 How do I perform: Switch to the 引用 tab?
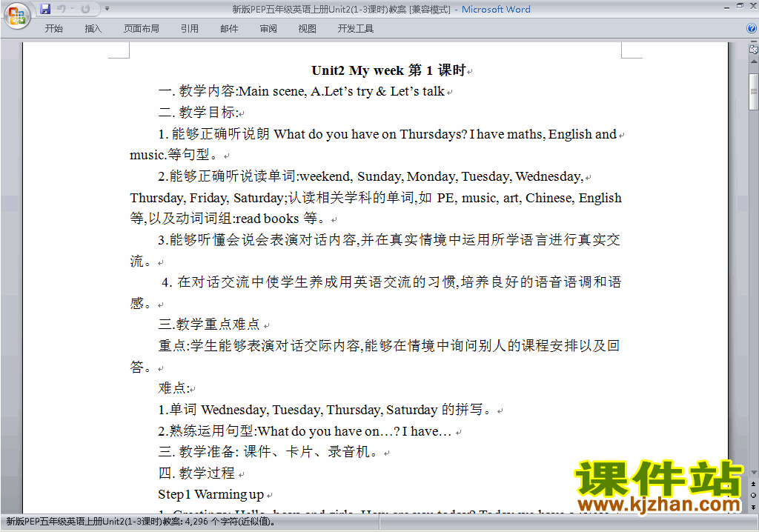tap(190, 29)
